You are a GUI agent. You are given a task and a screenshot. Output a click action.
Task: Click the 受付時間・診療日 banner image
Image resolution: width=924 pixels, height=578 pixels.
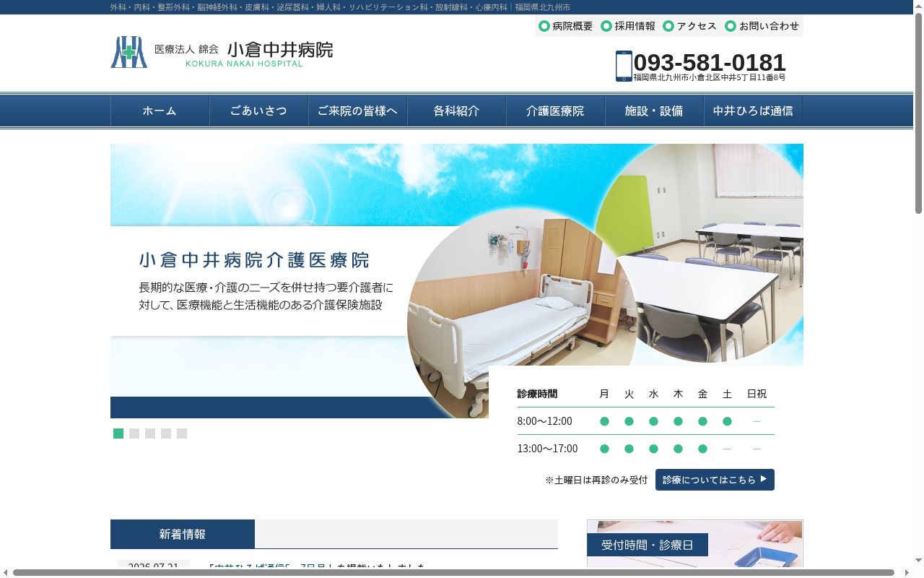pyautogui.click(x=695, y=544)
